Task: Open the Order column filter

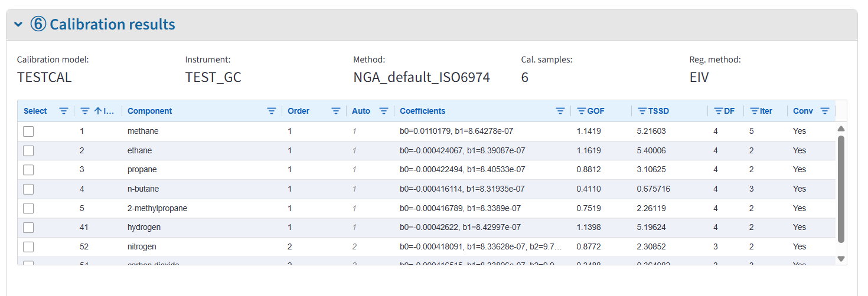Action: [336, 111]
